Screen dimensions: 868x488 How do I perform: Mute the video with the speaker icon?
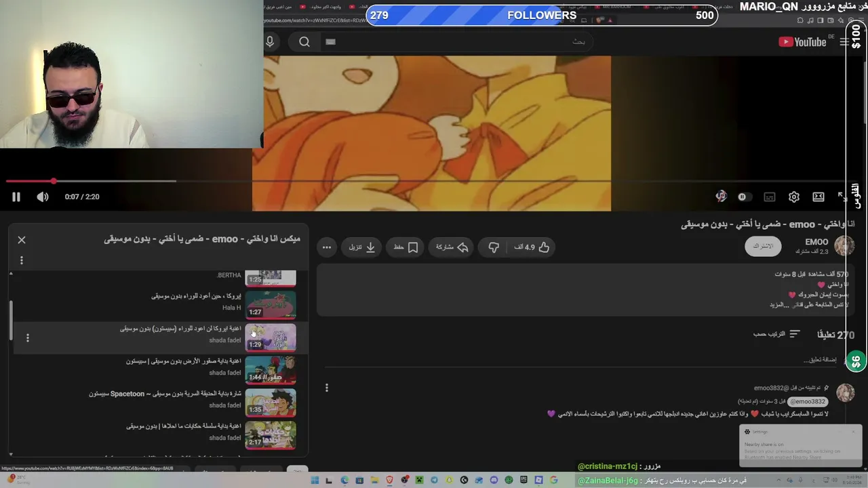click(43, 197)
